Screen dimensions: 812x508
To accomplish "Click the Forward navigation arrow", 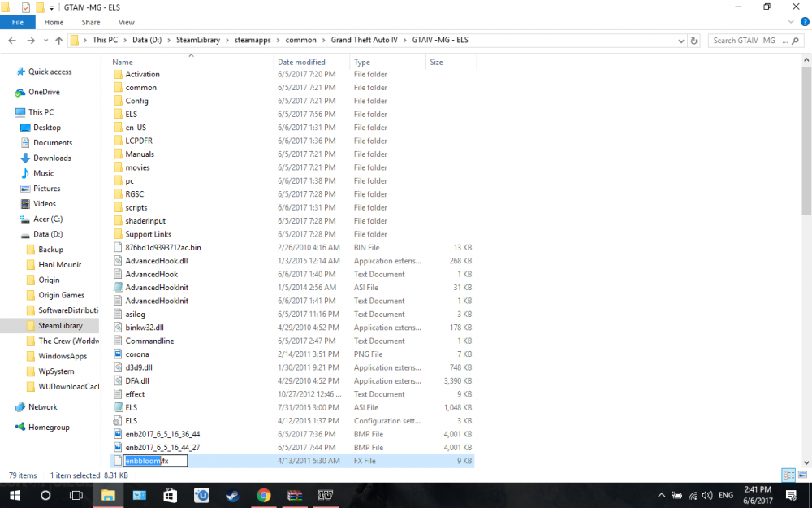I will (x=31, y=41).
